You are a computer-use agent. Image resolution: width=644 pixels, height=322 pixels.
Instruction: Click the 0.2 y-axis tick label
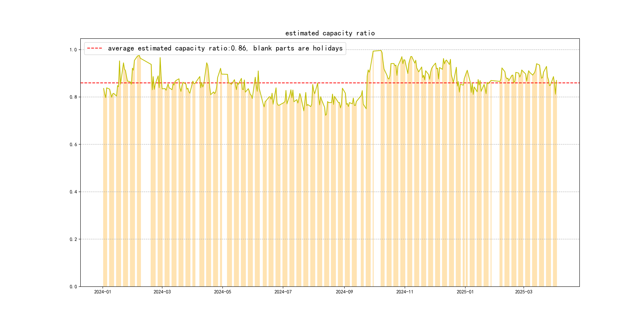click(73, 239)
